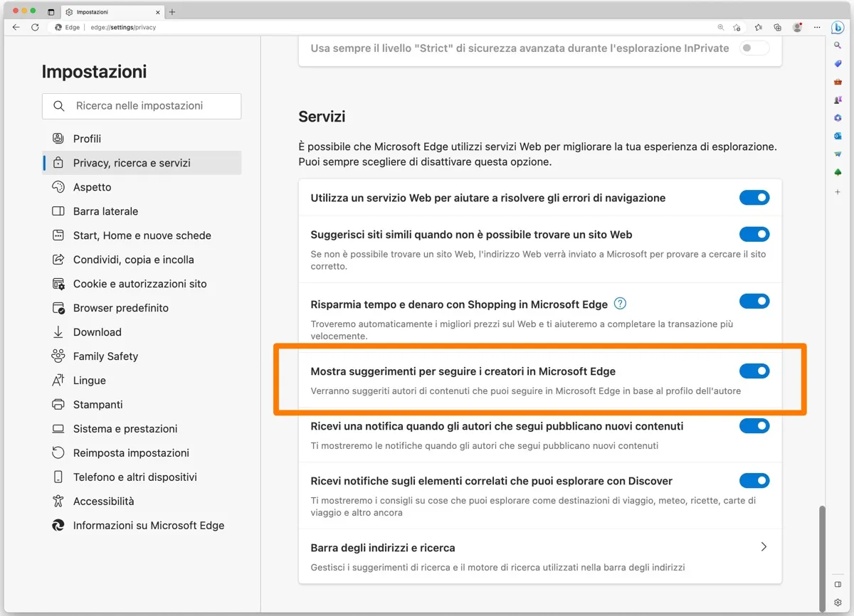Open the Favorites star-list icon

click(x=759, y=28)
